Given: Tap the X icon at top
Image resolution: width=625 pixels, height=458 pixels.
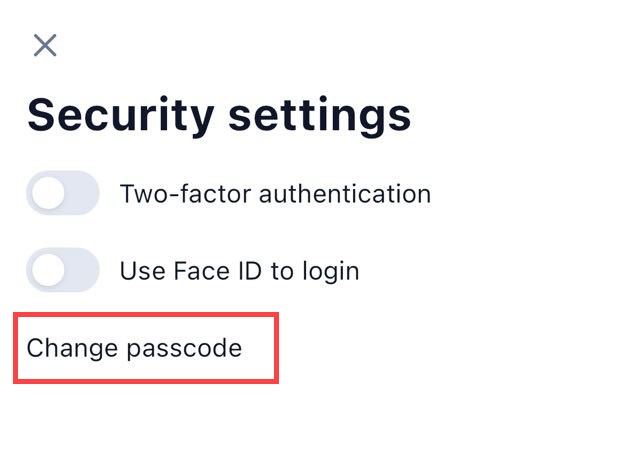Looking at the screenshot, I should (45, 45).
